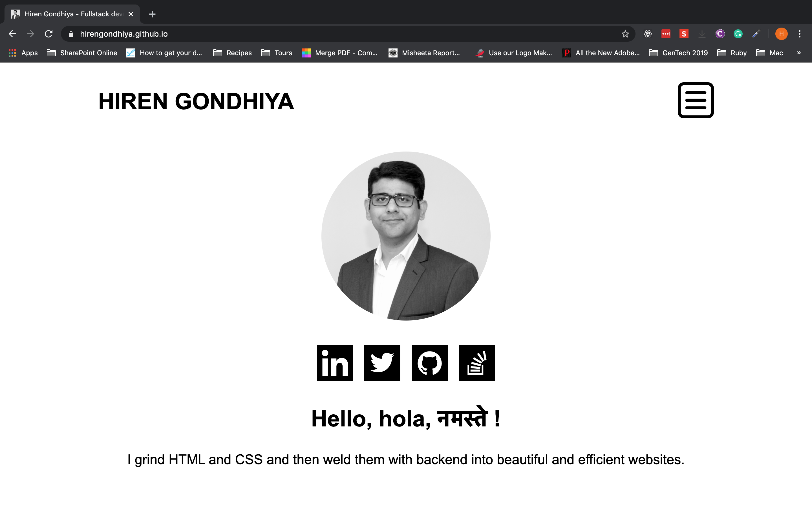Open the GenTech 2019 bookmark folder

(x=678, y=53)
